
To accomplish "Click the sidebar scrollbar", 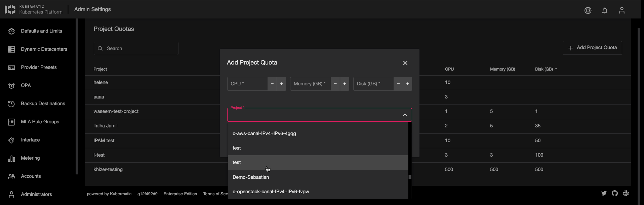I will click(77, 96).
